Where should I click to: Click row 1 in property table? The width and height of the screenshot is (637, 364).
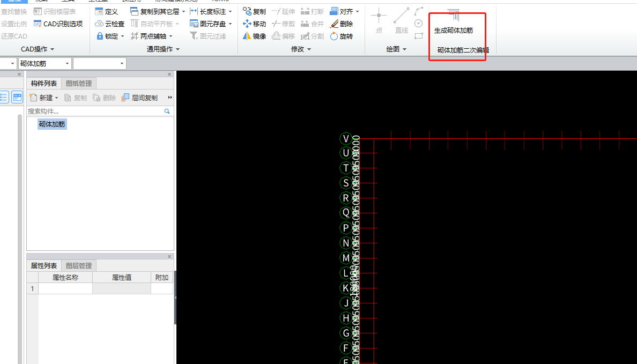click(100, 288)
